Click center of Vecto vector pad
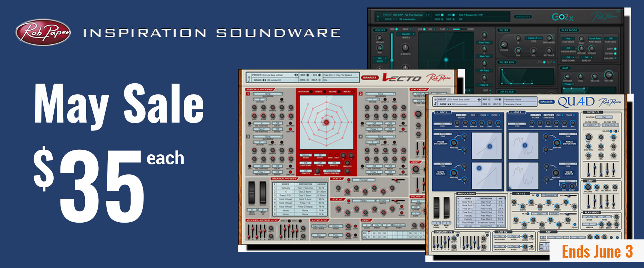The width and height of the screenshot is (644, 268). click(x=326, y=122)
